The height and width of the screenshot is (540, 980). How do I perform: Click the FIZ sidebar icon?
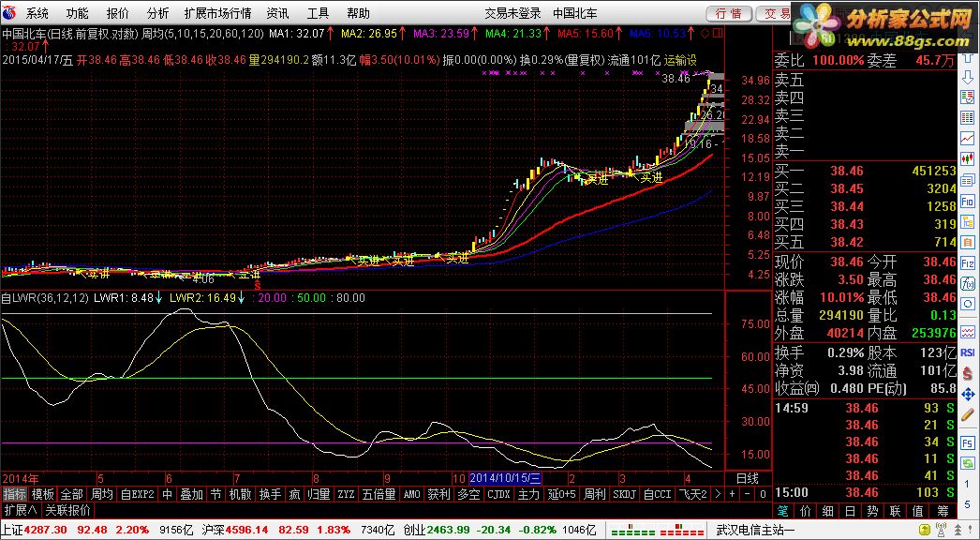point(968,262)
